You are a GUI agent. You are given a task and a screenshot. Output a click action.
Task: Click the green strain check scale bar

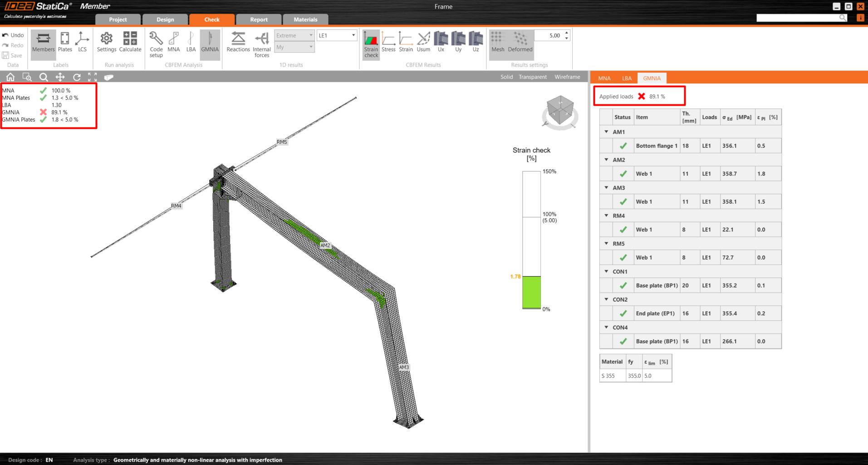531,292
